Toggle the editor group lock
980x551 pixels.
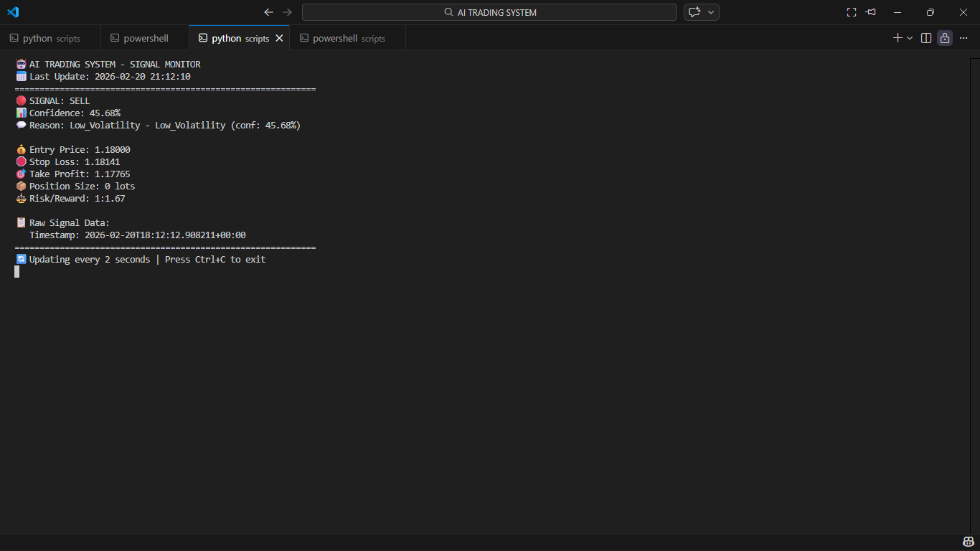coord(945,38)
